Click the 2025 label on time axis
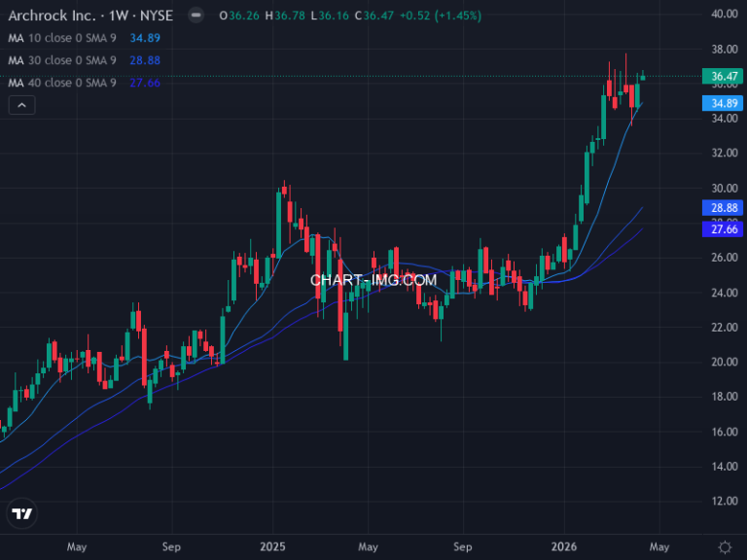 pos(272,546)
